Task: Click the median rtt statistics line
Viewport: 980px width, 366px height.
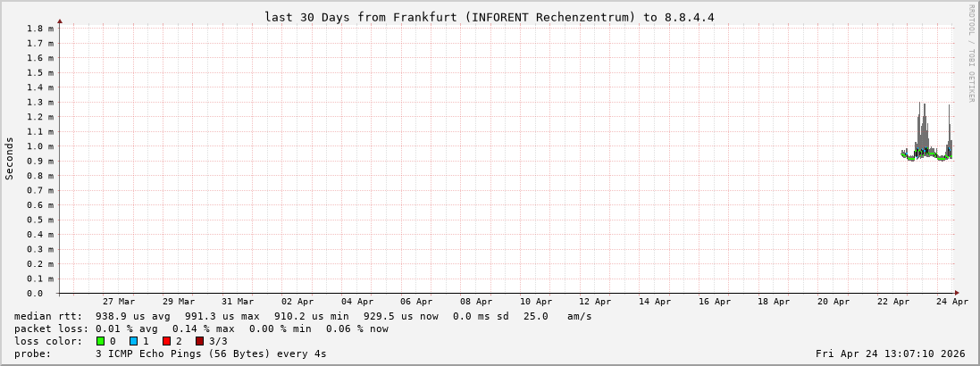Action: [303, 316]
